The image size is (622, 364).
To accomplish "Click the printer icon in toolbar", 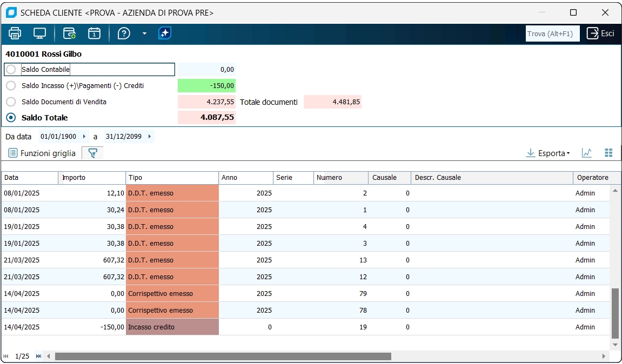I will click(15, 33).
